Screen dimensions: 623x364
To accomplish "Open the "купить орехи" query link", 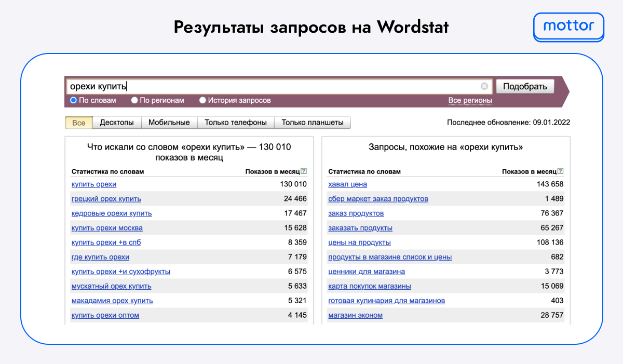I will (94, 184).
